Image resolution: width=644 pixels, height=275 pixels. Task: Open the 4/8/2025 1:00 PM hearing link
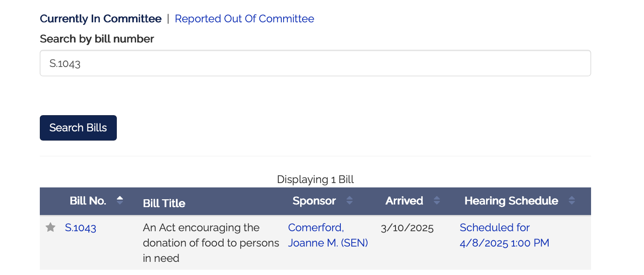coord(504,235)
